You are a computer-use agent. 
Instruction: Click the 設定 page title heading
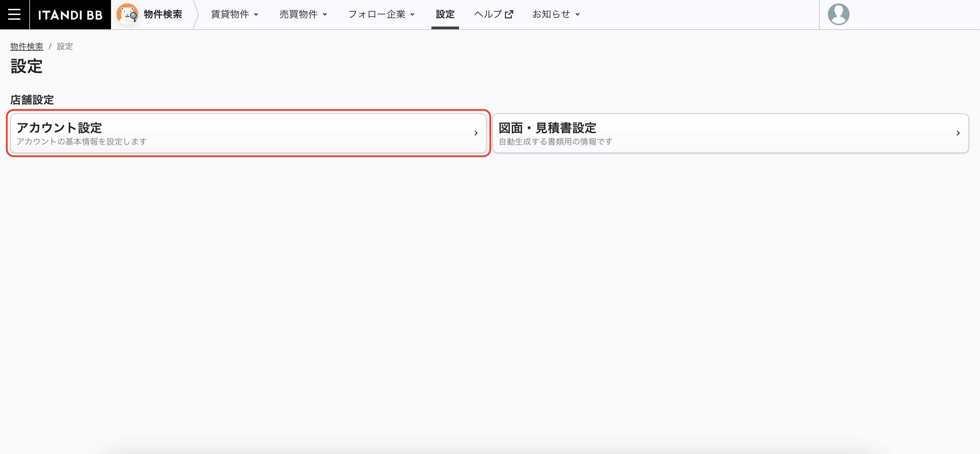[26, 66]
